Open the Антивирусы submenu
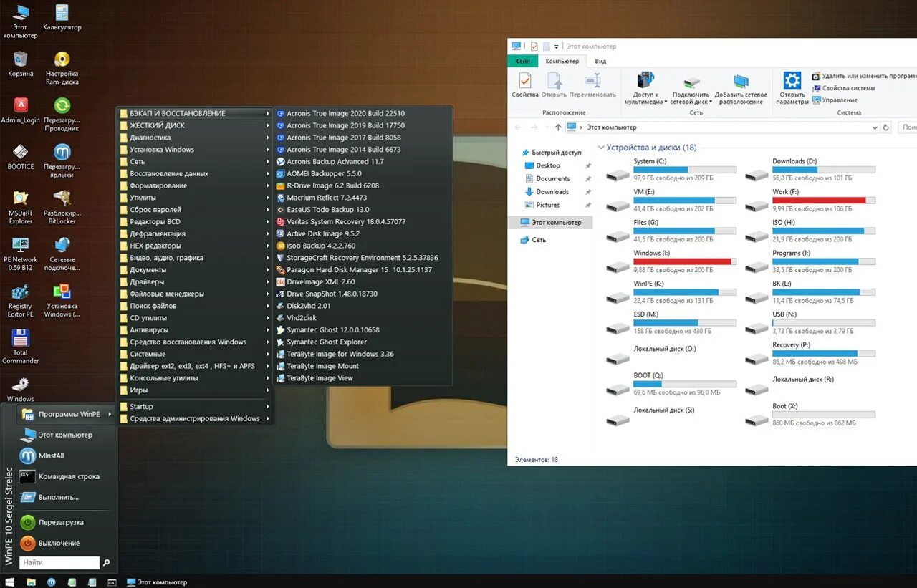917x588 pixels. [195, 330]
